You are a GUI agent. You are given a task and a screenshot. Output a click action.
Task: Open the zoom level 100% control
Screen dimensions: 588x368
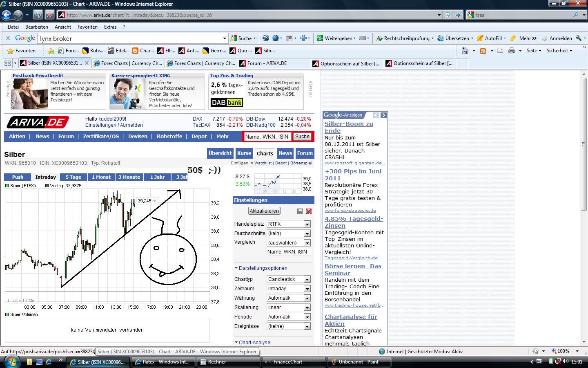[x=566, y=351]
